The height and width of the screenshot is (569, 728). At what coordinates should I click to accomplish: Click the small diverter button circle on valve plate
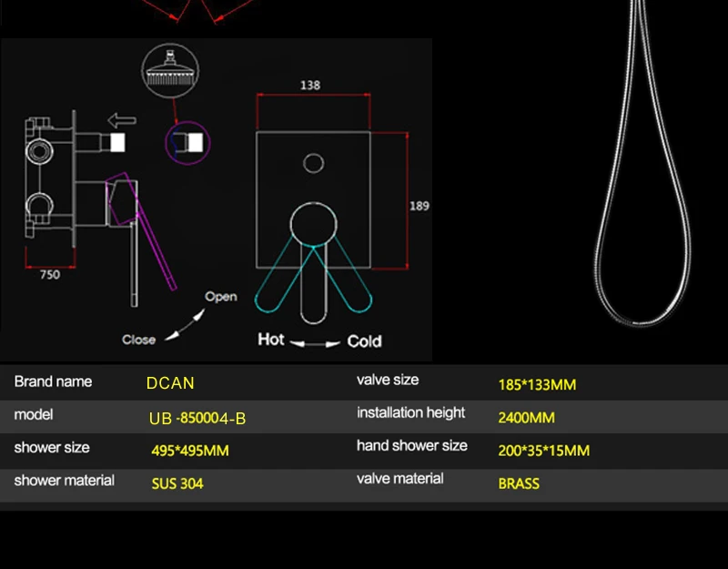(313, 163)
